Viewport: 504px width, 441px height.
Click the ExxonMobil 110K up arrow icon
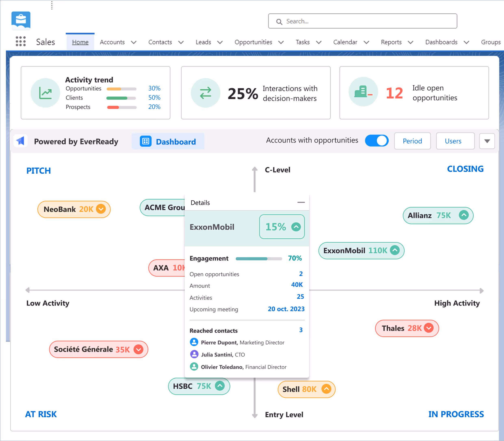[395, 251]
